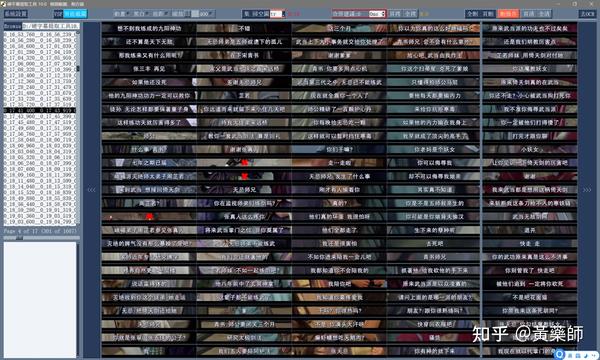Select list row starting 0_19_03_600
Viewport: 600px width, 360px height.
39,222
